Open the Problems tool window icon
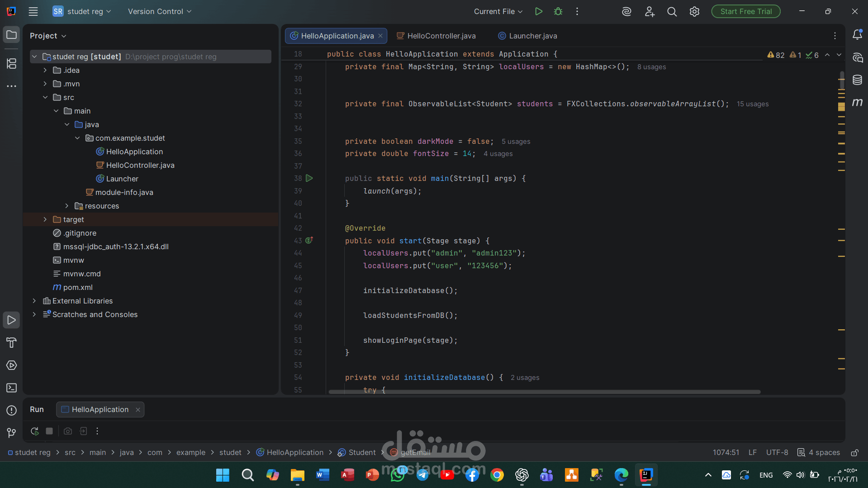This screenshot has width=868, height=488. (x=11, y=411)
